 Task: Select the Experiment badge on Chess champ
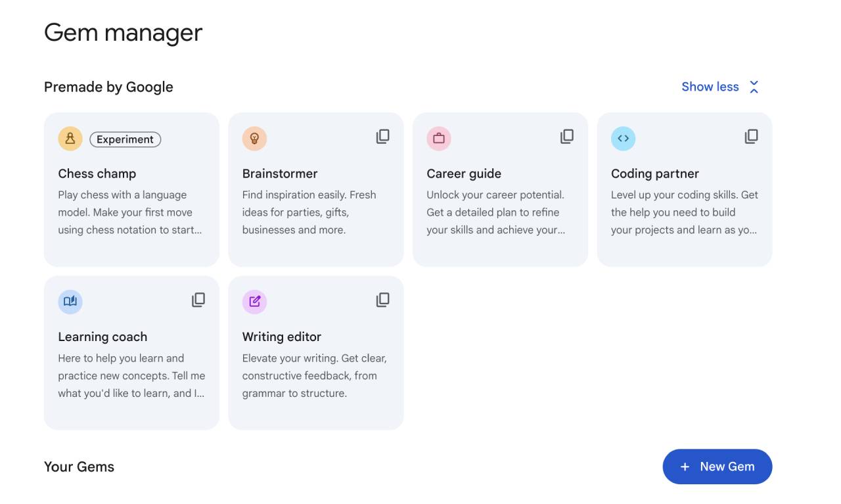[125, 139]
